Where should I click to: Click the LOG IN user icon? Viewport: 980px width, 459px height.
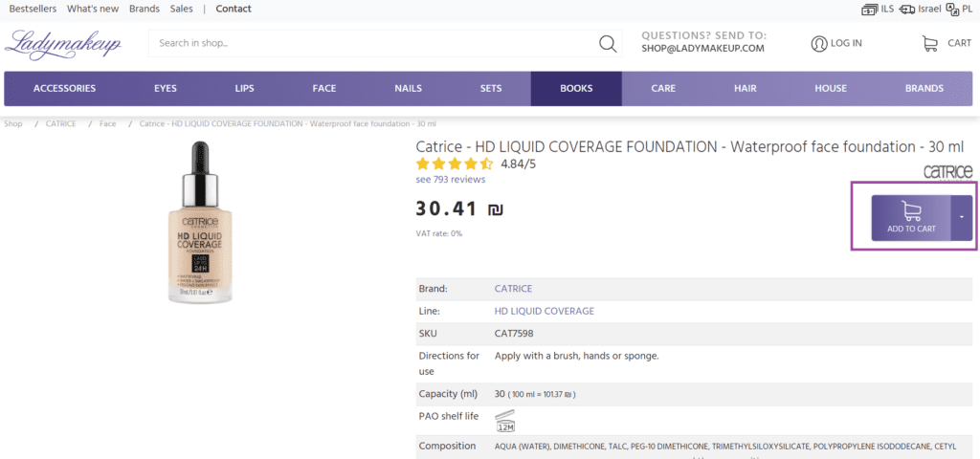pos(818,43)
